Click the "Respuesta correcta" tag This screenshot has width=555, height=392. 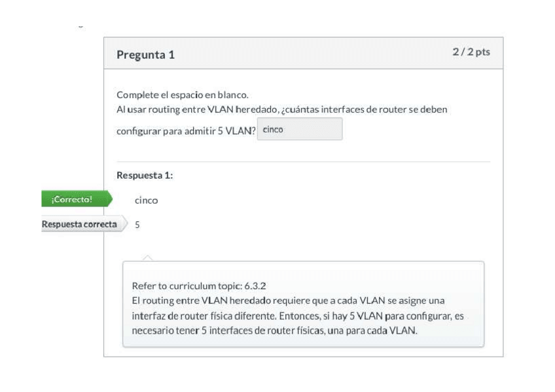coord(79,224)
